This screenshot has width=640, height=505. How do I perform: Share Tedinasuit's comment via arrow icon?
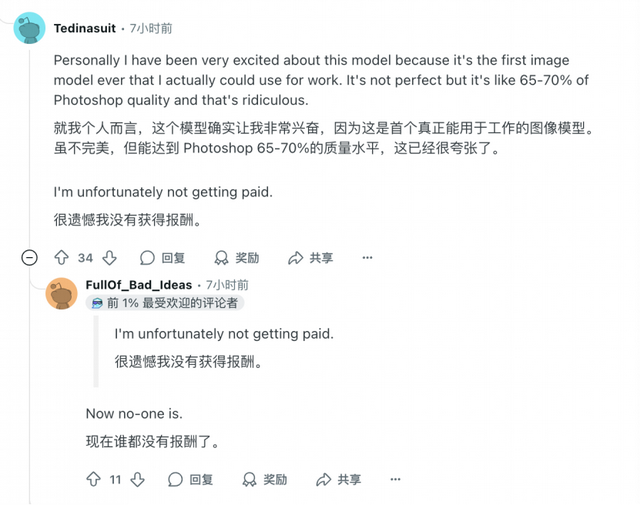point(310,258)
